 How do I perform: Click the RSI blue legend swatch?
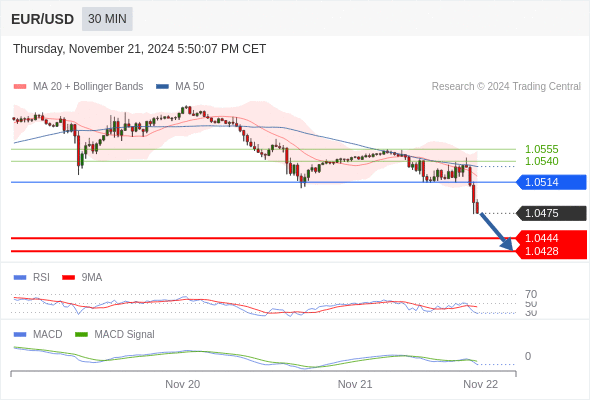(x=20, y=278)
